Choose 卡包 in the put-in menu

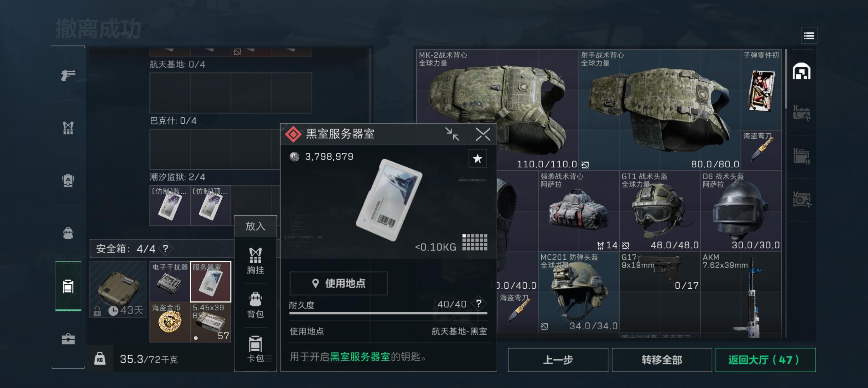(x=255, y=349)
